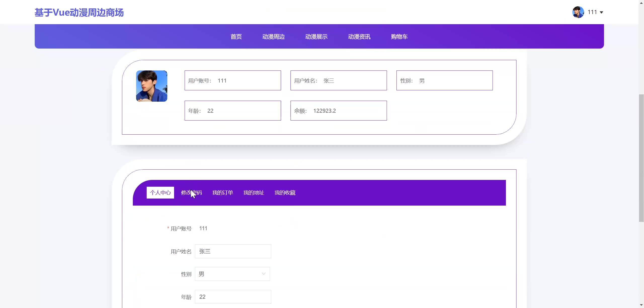Click the chevron arrow in 性别 select
This screenshot has width=644, height=308.
click(263, 274)
